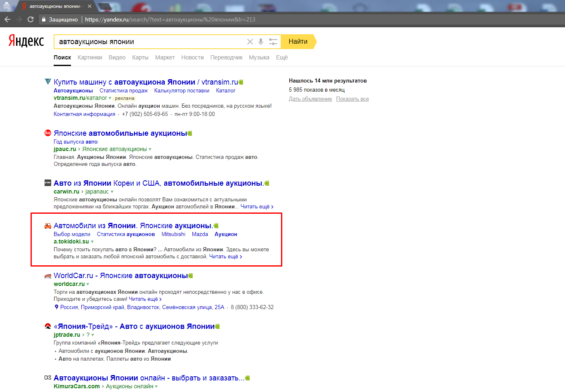The image size is (565, 392).
Task: Click the KimuraCars favicon
Action: (48, 378)
